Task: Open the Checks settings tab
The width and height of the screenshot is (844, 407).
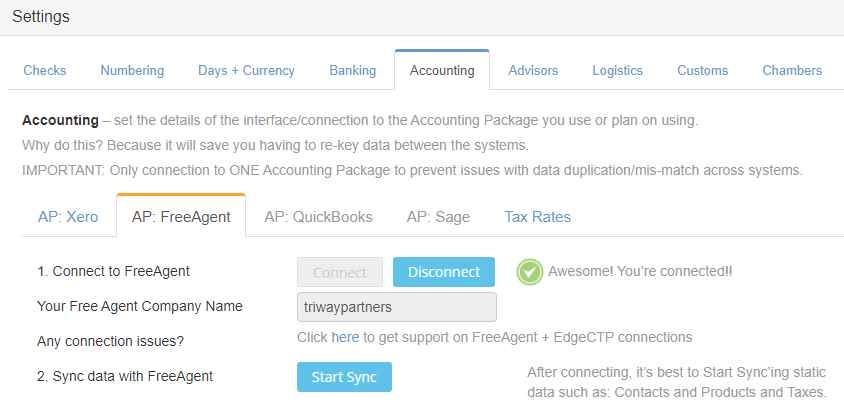Action: click(45, 71)
